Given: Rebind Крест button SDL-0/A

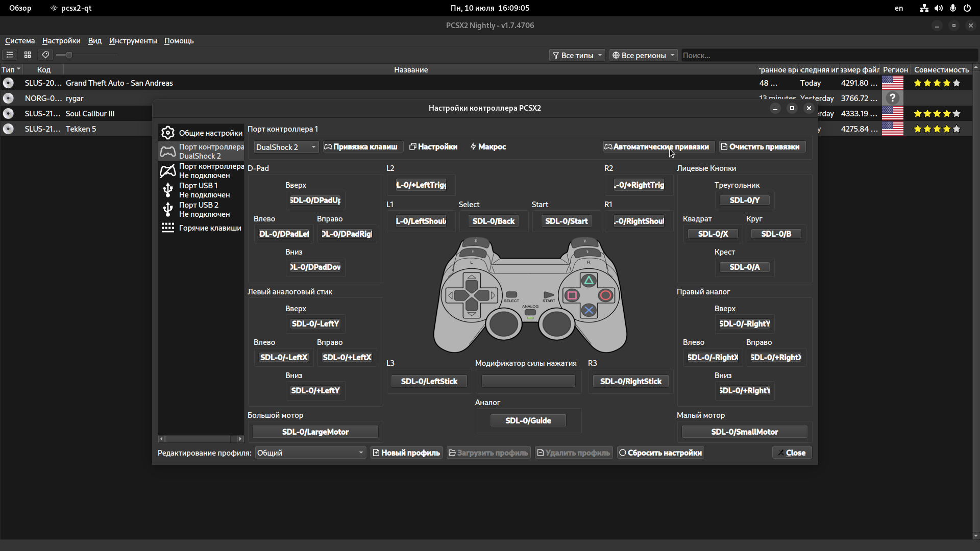Looking at the screenshot, I should 744,267.
